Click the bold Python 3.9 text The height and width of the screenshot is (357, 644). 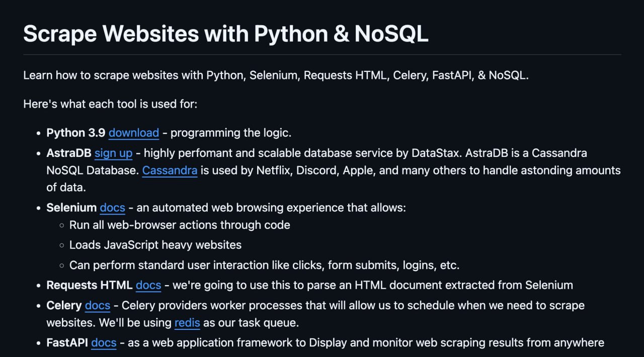tap(76, 133)
